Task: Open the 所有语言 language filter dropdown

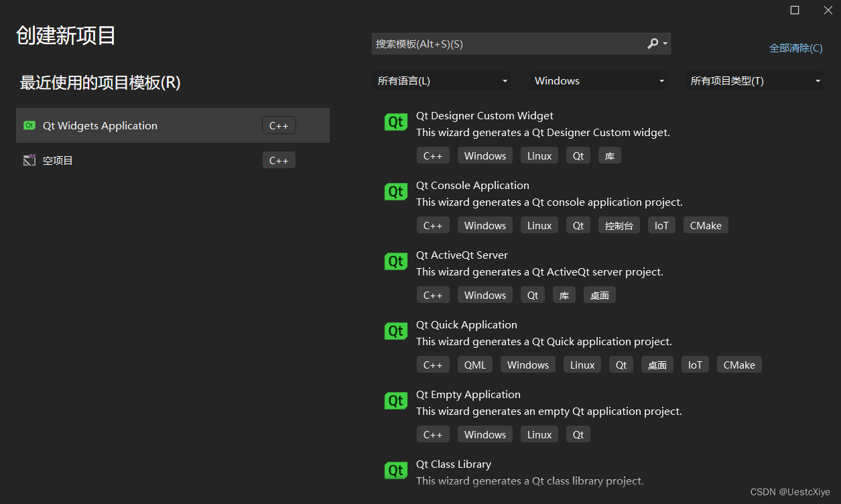Action: point(442,81)
